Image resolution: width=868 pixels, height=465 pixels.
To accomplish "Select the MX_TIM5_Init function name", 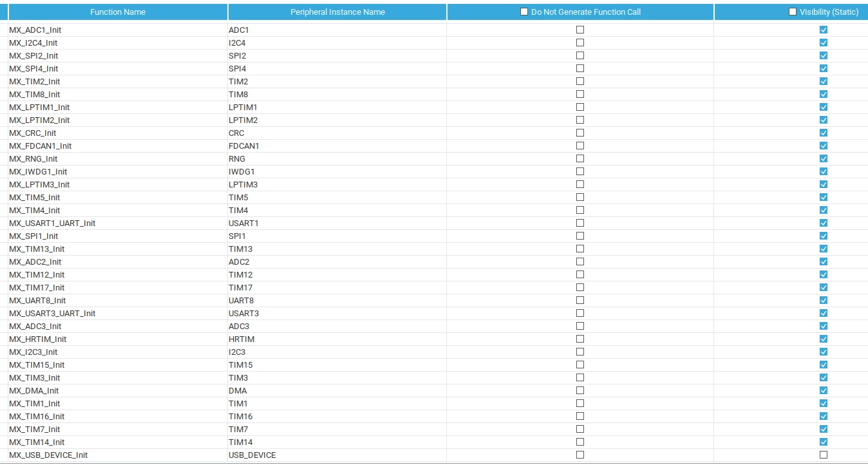I will [x=35, y=197].
